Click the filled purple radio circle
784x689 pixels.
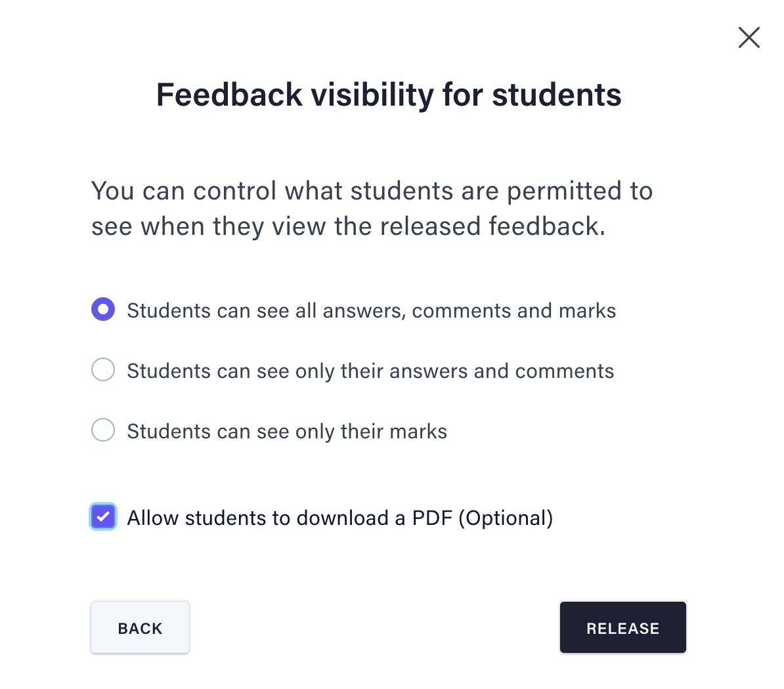103,309
